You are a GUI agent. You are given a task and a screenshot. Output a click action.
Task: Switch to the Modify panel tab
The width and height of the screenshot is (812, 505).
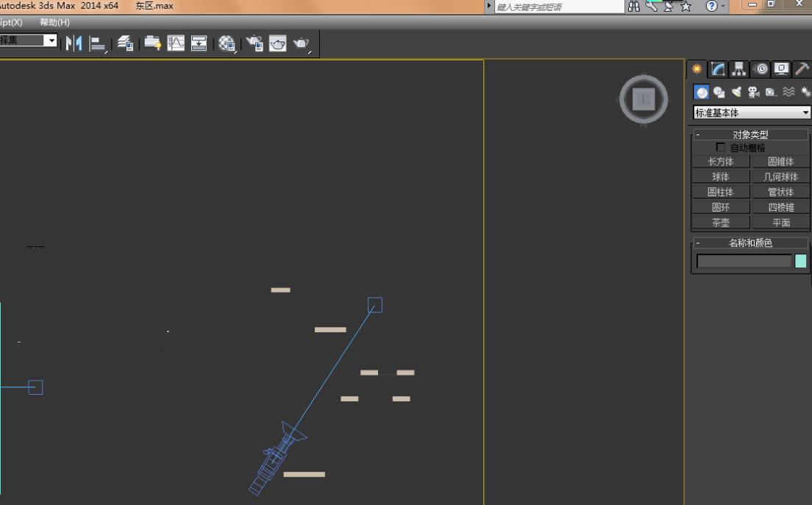pos(718,69)
